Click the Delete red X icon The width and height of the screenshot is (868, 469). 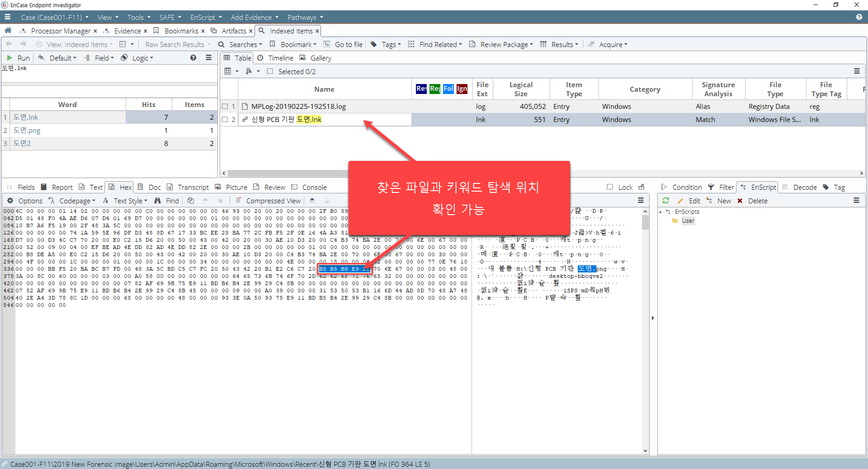pyautogui.click(x=740, y=201)
